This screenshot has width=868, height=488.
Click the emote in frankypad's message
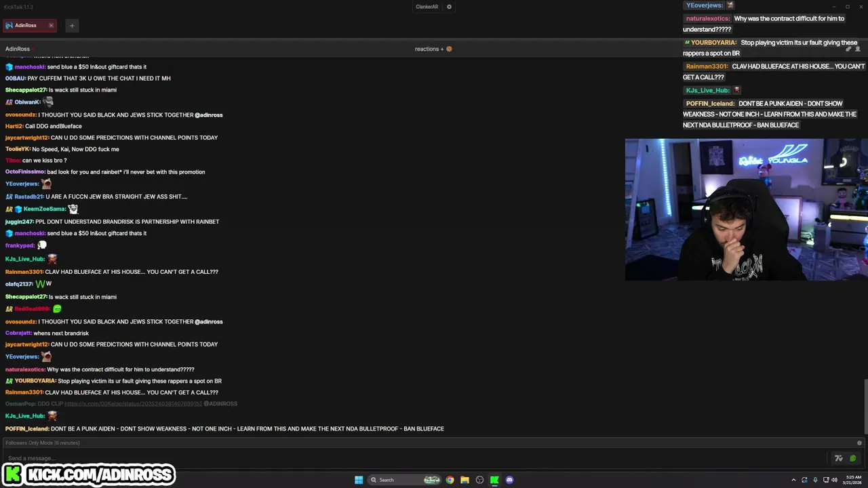coord(42,245)
